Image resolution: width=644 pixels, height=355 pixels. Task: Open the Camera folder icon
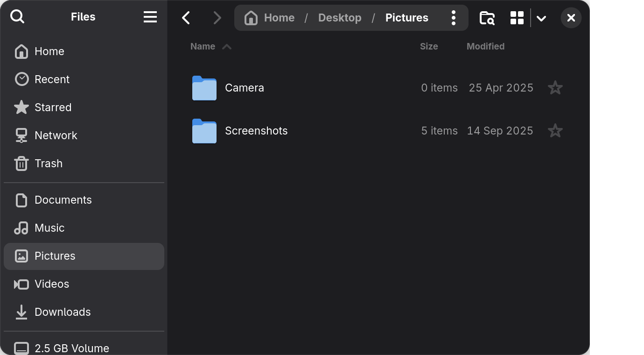coord(204,88)
